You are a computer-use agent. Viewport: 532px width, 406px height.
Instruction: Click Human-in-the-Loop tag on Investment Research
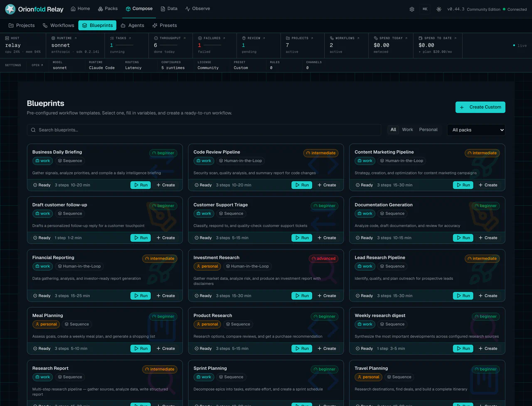pos(247,267)
